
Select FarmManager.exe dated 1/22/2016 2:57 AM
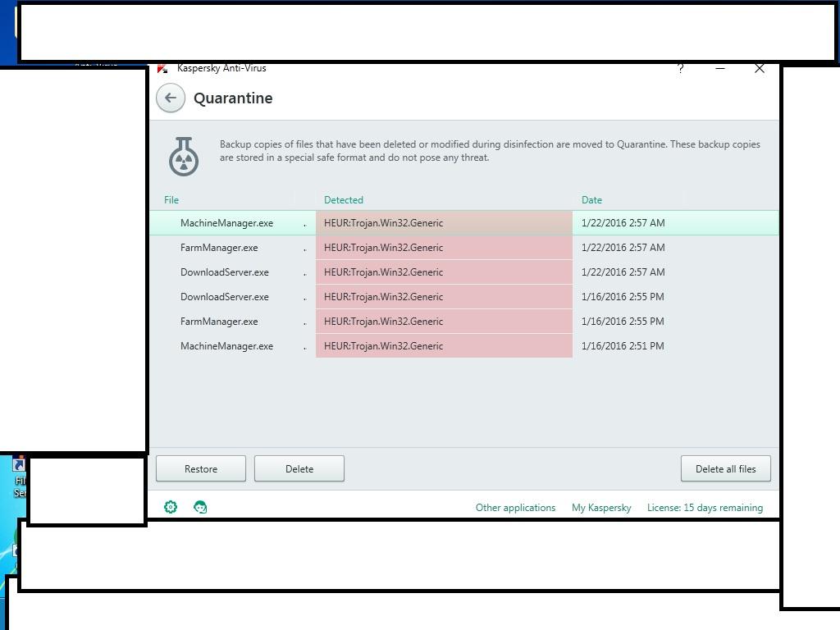coord(464,248)
